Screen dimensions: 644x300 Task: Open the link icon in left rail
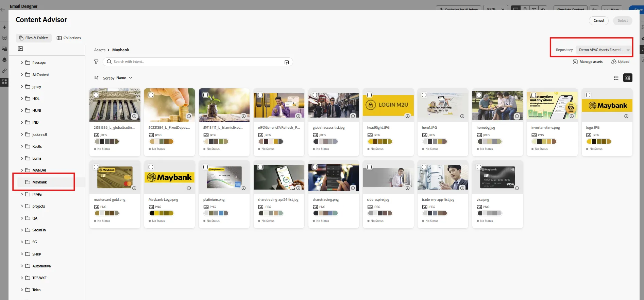point(4,71)
